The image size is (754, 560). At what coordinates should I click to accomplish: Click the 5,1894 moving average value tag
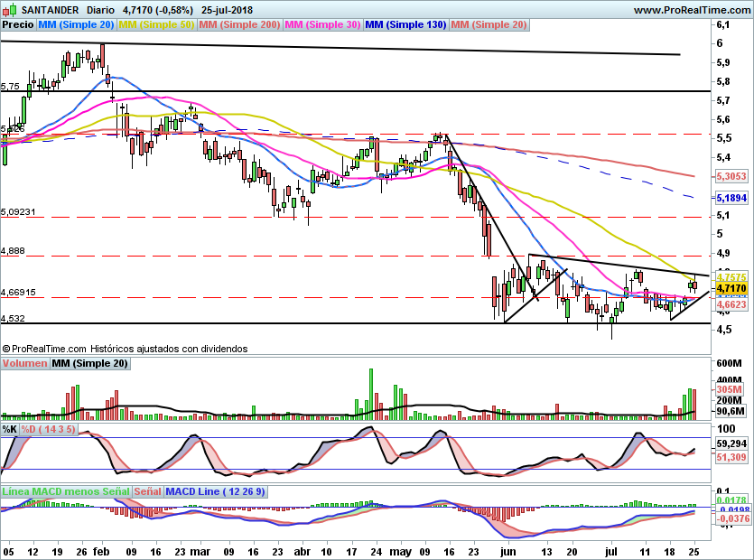pyautogui.click(x=731, y=198)
